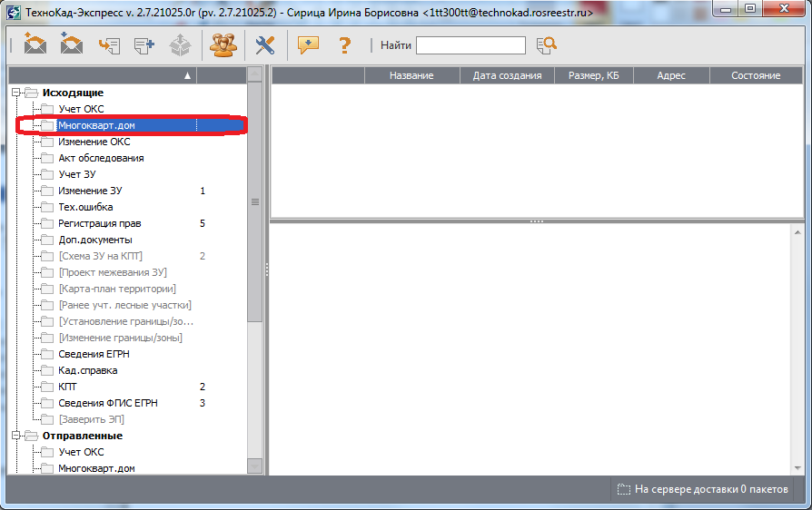Open settings with the wrench tools icon
This screenshot has width=812, height=510.
[x=264, y=44]
